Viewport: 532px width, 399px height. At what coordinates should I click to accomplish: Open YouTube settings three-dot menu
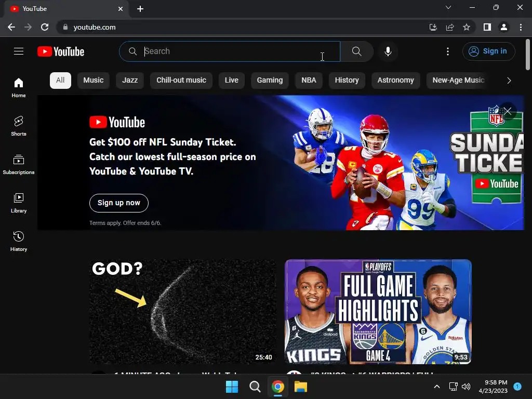point(447,51)
